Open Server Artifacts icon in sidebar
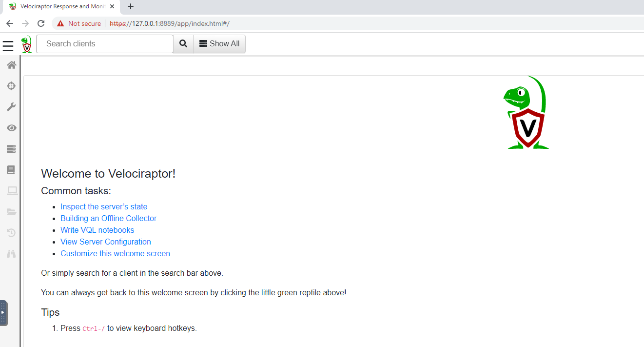 pyautogui.click(x=11, y=149)
